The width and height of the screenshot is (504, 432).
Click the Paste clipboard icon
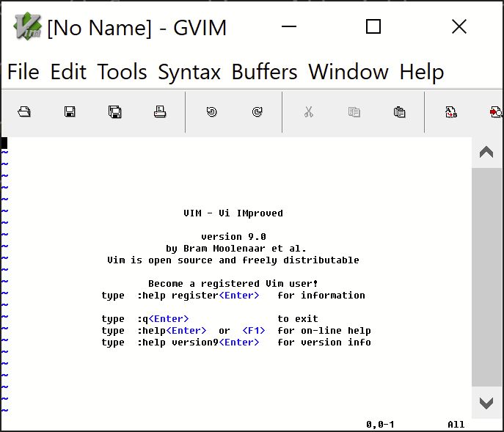click(x=399, y=112)
